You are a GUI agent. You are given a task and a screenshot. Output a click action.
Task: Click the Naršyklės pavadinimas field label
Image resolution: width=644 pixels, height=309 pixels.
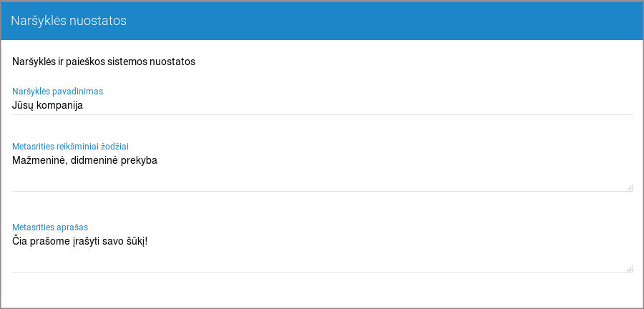click(x=58, y=91)
